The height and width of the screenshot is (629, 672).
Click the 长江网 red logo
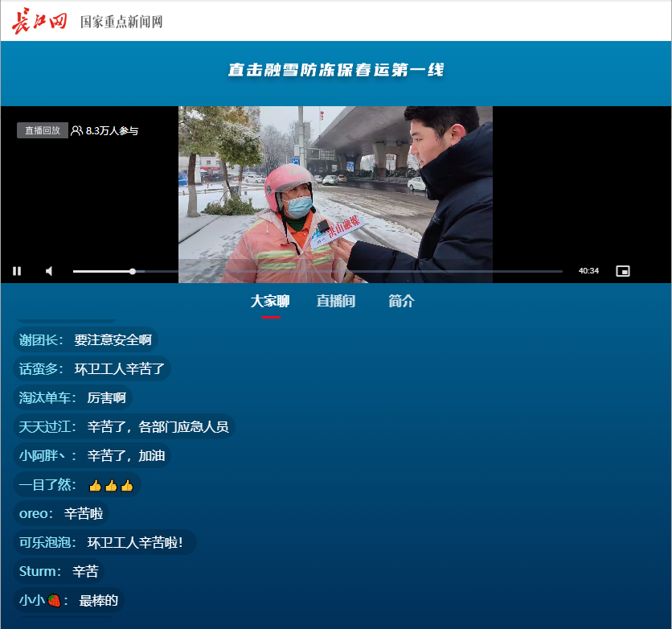[x=39, y=22]
